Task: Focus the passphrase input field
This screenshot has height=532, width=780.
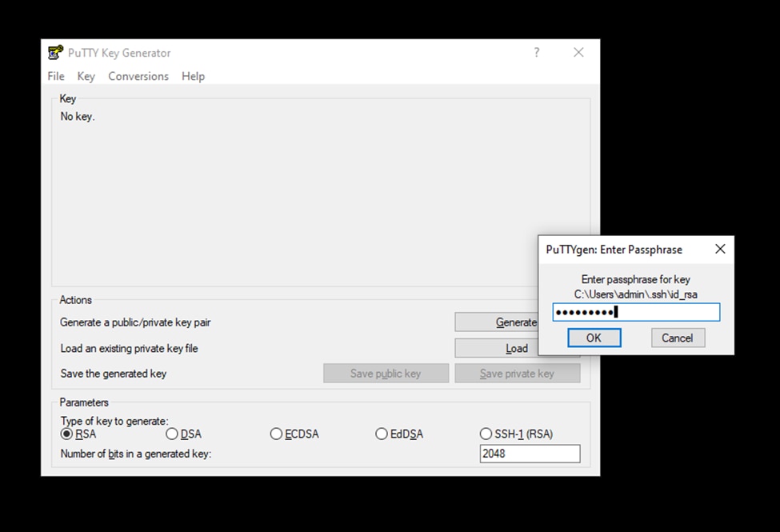Action: (x=636, y=312)
